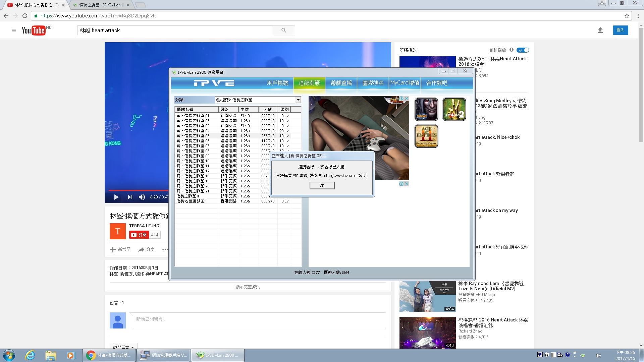Open the 遊戲直播 tab
The height and width of the screenshot is (362, 644).
[341, 83]
